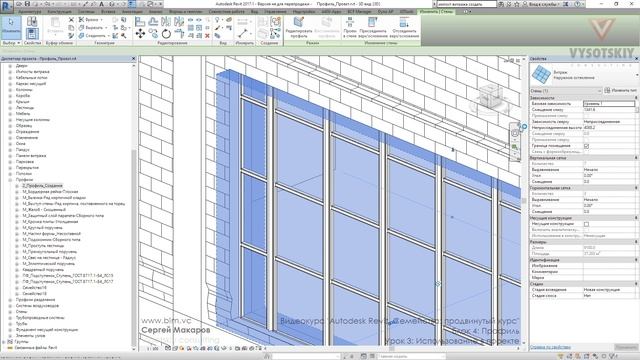
Task: Collapse the Зависимости properties section
Action: (x=636, y=98)
